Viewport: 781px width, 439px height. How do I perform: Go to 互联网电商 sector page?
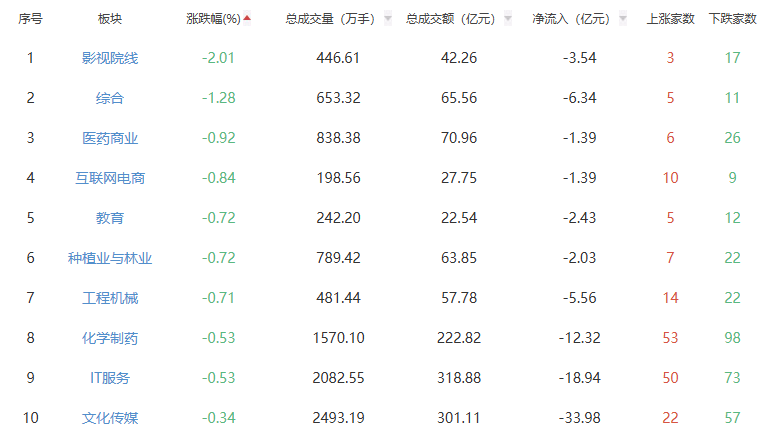coord(110,178)
